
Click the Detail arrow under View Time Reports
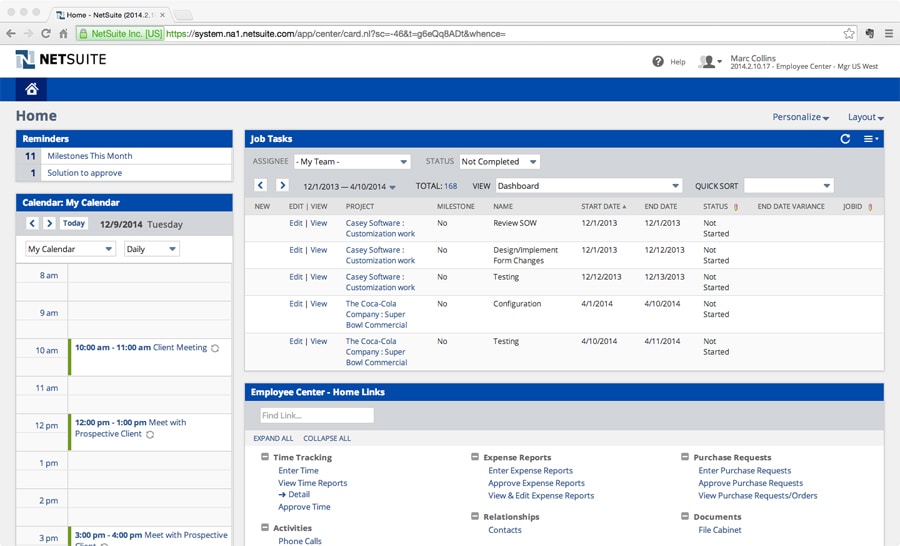click(x=282, y=494)
